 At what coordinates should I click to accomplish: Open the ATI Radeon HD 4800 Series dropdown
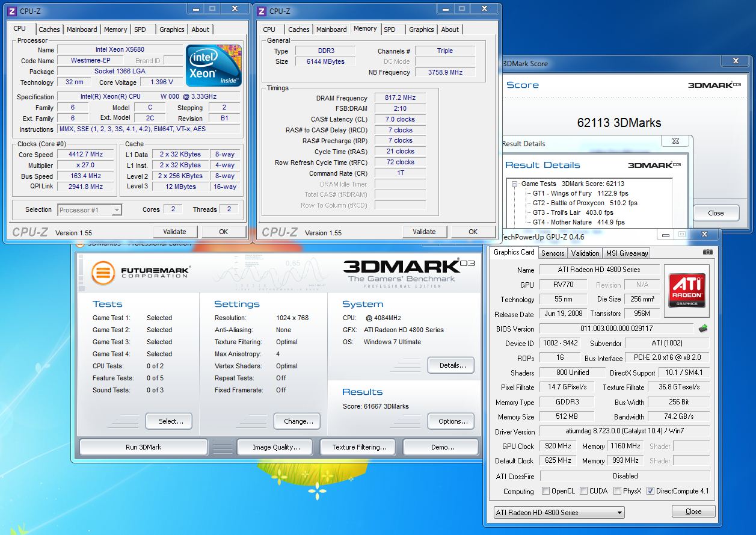tap(559, 513)
